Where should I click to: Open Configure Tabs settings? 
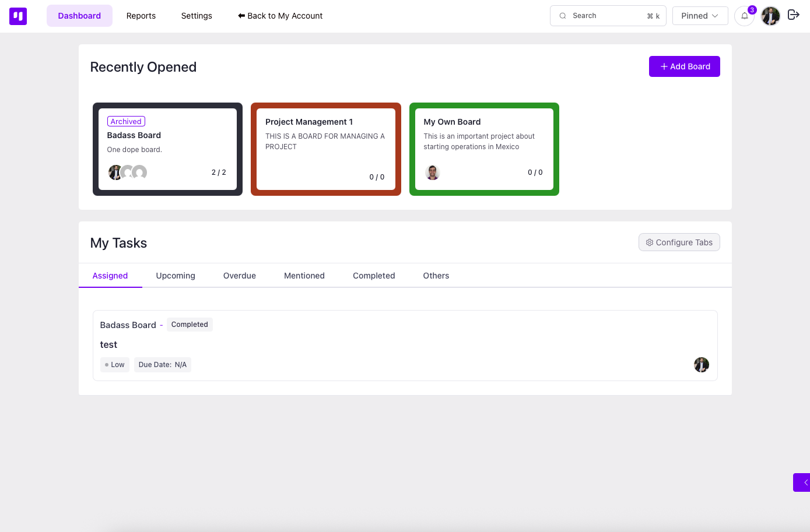(x=679, y=242)
